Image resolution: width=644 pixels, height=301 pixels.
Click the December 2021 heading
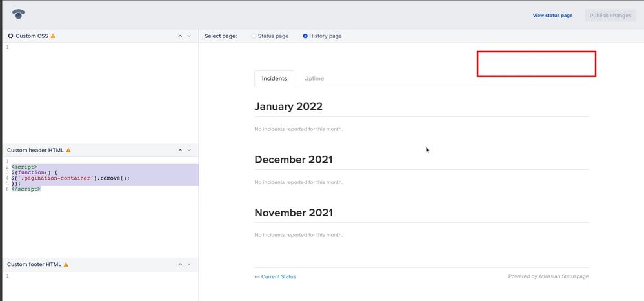pos(293,159)
